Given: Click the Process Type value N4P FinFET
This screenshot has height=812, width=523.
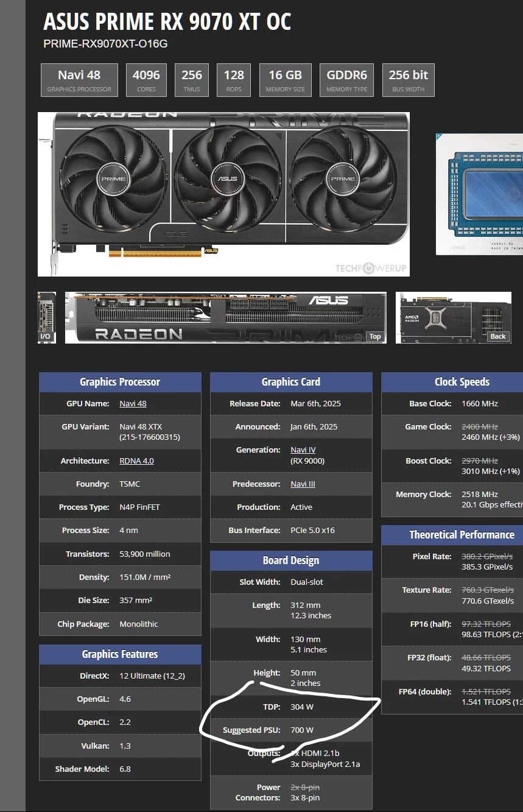Looking at the screenshot, I should [x=139, y=507].
